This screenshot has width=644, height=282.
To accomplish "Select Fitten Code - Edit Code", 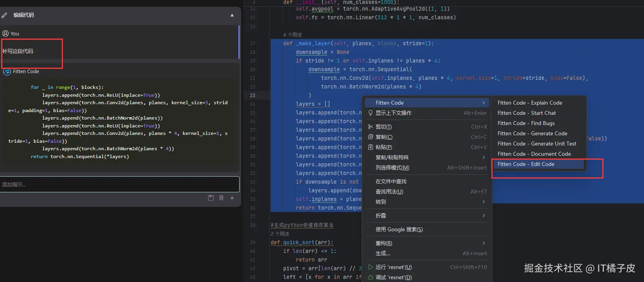I will 539,164.
